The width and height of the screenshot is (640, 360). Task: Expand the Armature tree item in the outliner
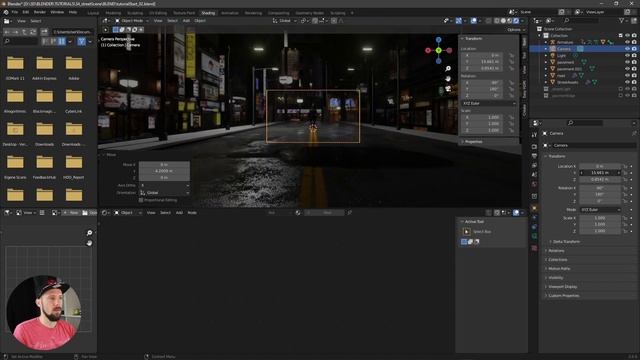546,42
